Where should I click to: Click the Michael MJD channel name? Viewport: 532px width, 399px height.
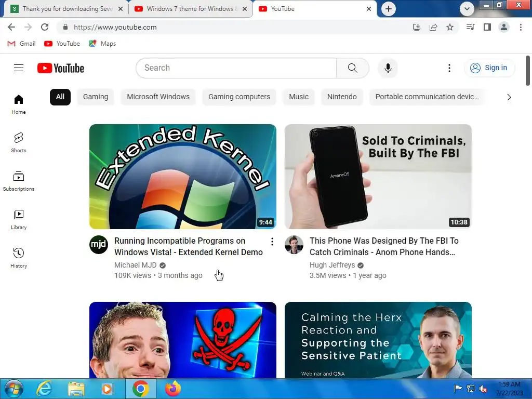pyautogui.click(x=136, y=265)
